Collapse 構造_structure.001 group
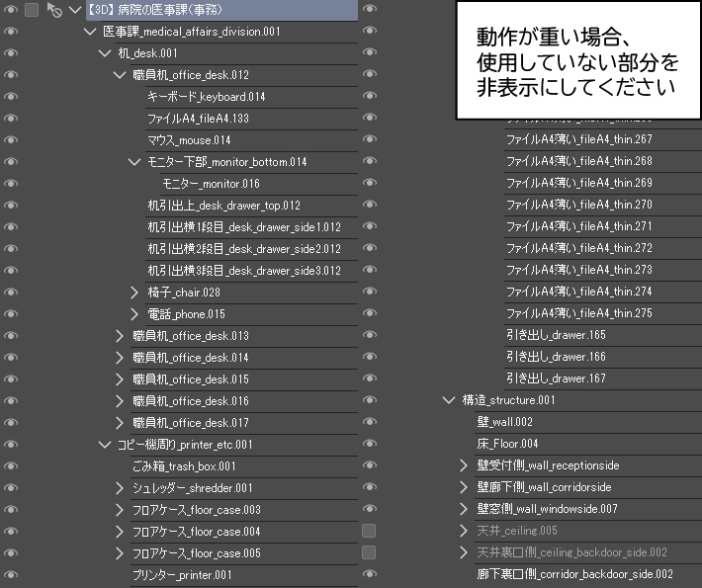This screenshot has width=702, height=588. [x=449, y=399]
